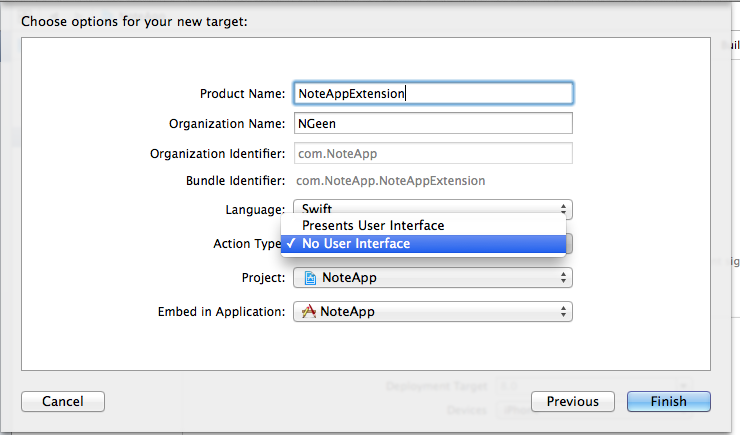
Task: Click the checkmark beside No User Interface
Action: 291,243
